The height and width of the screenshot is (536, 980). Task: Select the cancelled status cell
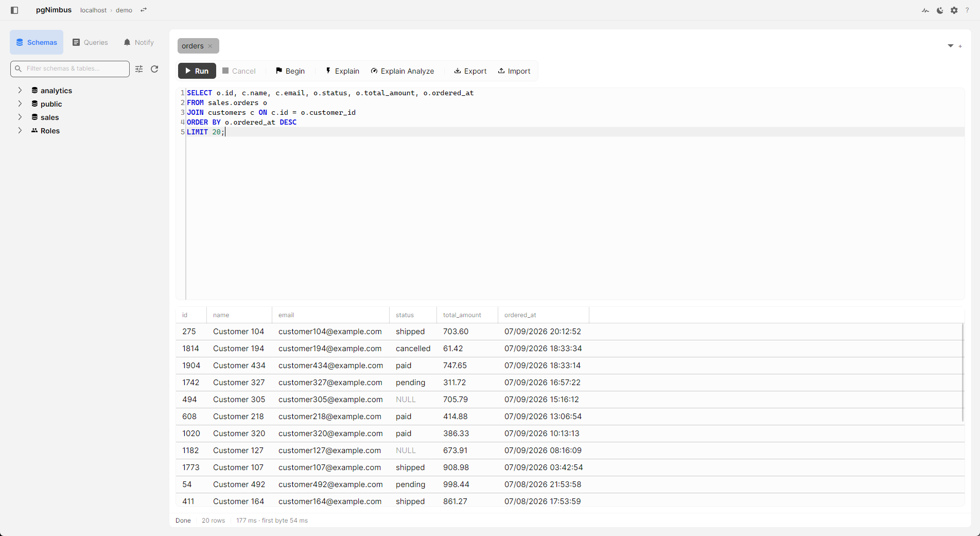coord(413,349)
